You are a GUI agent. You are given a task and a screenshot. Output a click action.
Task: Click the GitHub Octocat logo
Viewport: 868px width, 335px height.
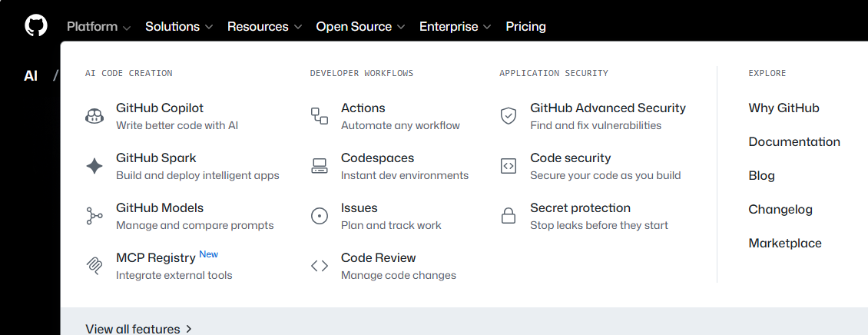36,26
